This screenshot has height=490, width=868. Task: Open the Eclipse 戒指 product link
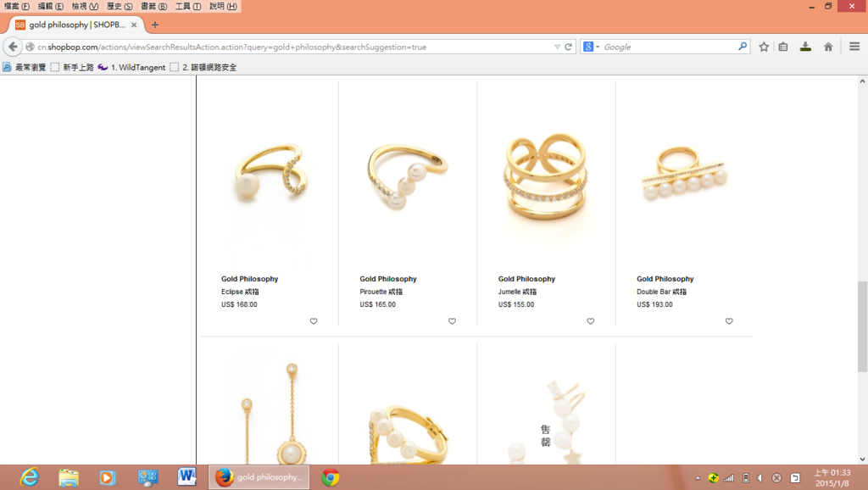[x=240, y=292]
